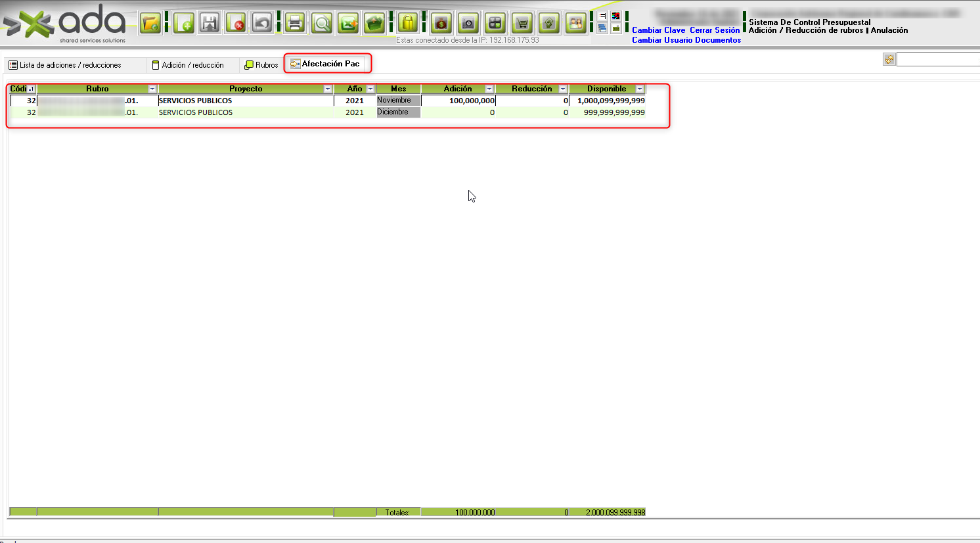
Task: Expand the Disponible column filter dropdown
Action: [640, 89]
